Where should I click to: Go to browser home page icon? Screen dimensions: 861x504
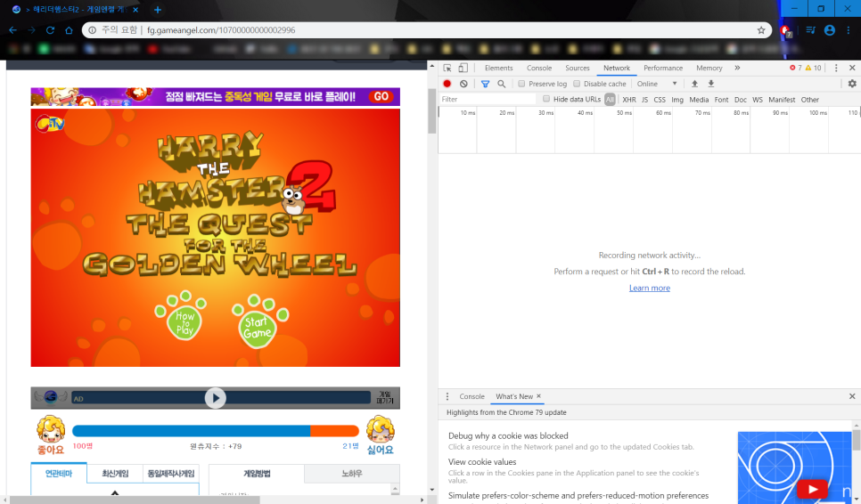pyautogui.click(x=69, y=30)
